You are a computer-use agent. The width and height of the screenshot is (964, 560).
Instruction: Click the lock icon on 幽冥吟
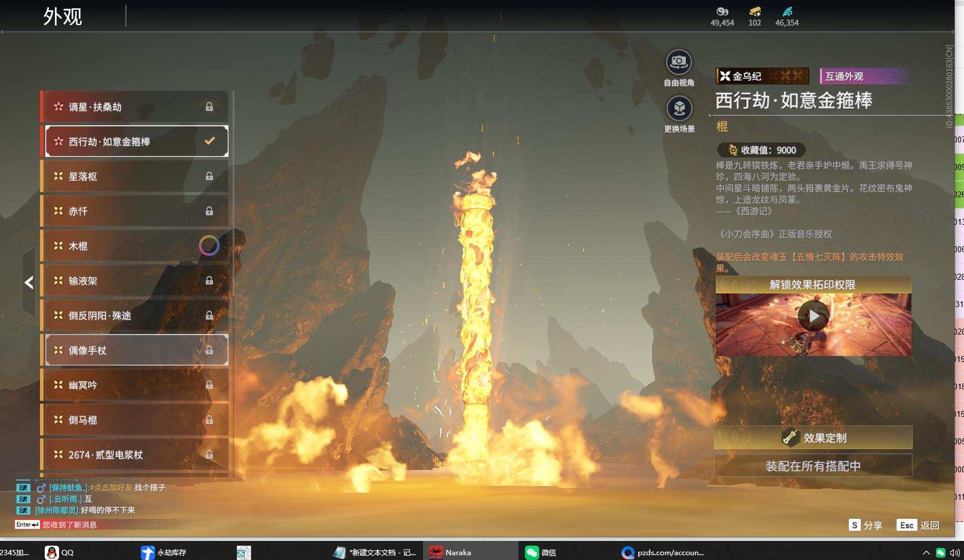click(209, 385)
